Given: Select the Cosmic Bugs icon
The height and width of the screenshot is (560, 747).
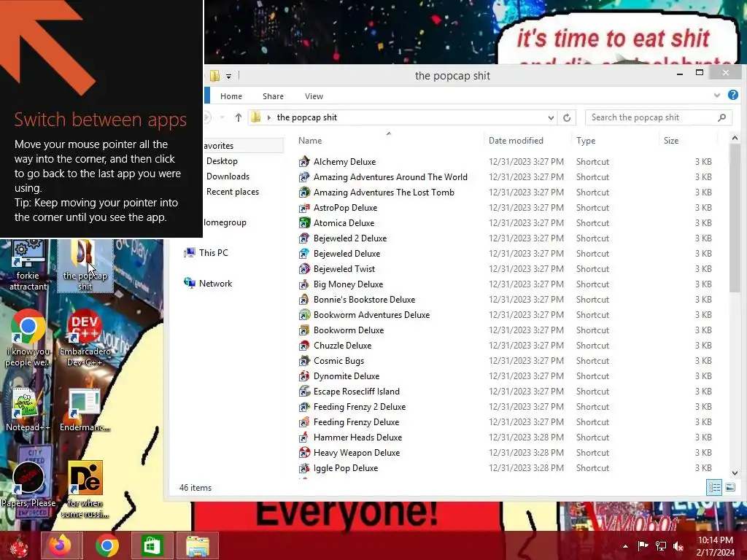Looking at the screenshot, I should [x=304, y=361].
